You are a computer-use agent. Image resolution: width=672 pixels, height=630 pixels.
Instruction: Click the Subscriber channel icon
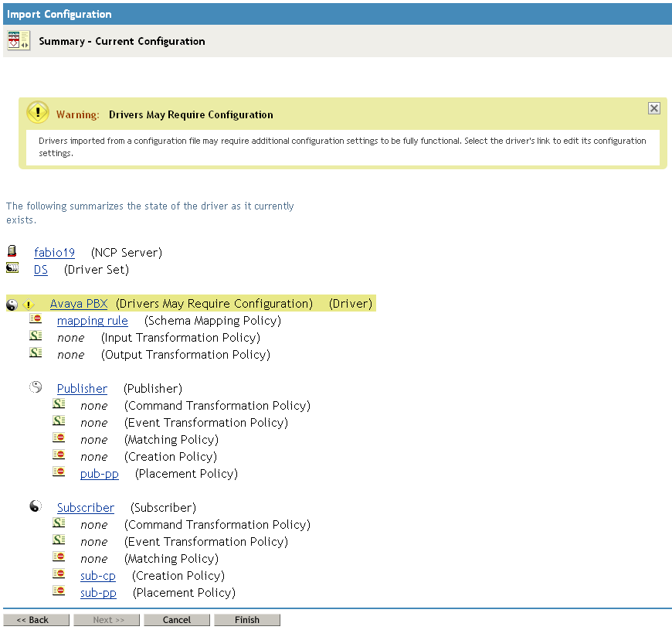(x=36, y=506)
